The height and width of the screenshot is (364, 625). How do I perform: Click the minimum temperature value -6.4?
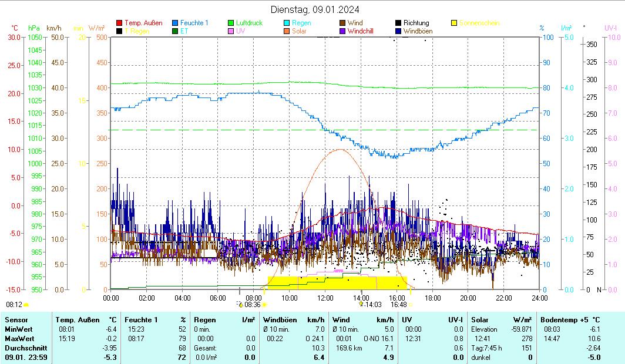(x=111, y=329)
